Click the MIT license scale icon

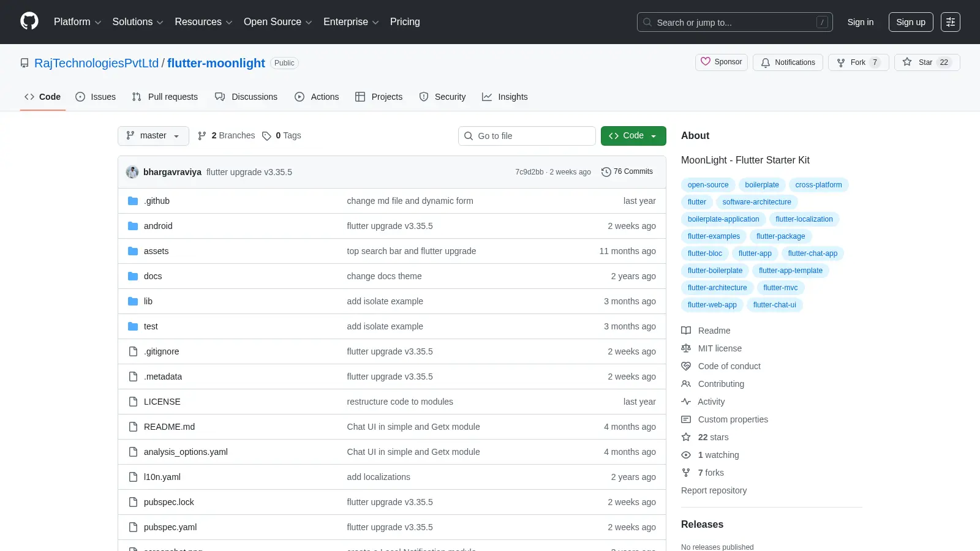point(686,348)
